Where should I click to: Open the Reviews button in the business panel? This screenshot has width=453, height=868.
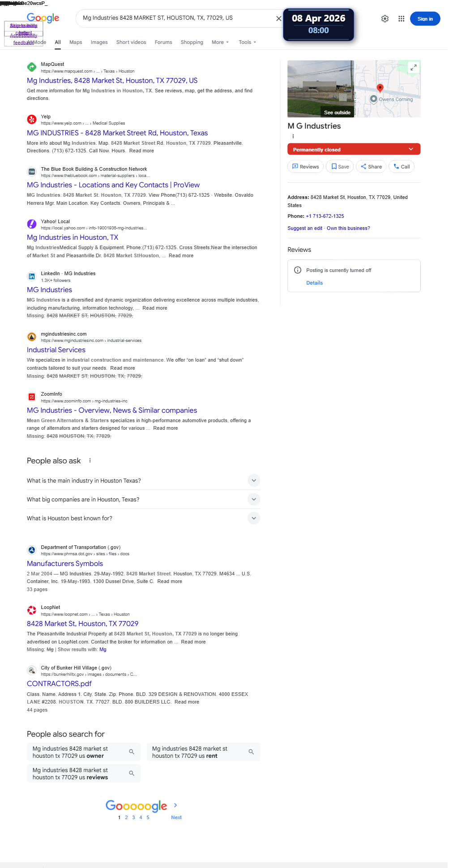[x=305, y=167]
